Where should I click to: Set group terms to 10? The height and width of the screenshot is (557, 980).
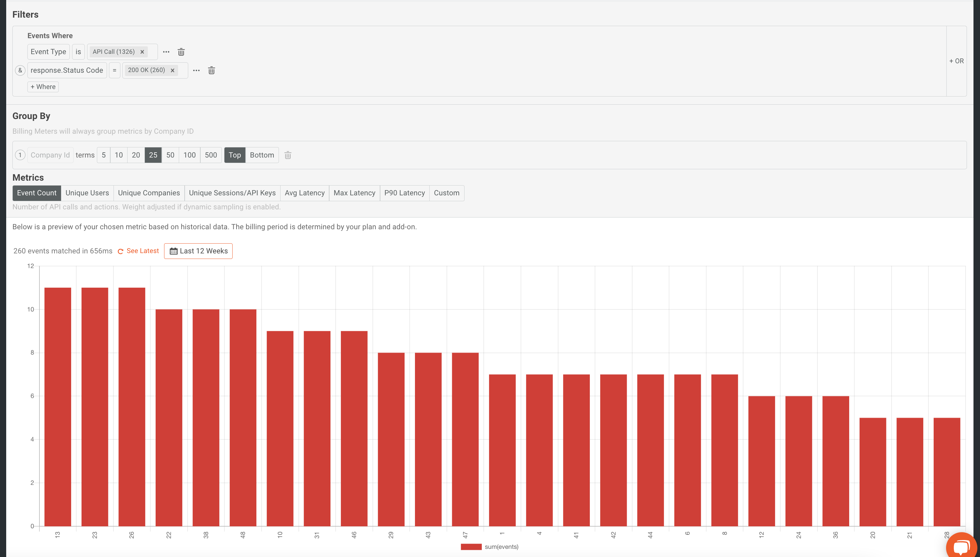point(119,155)
